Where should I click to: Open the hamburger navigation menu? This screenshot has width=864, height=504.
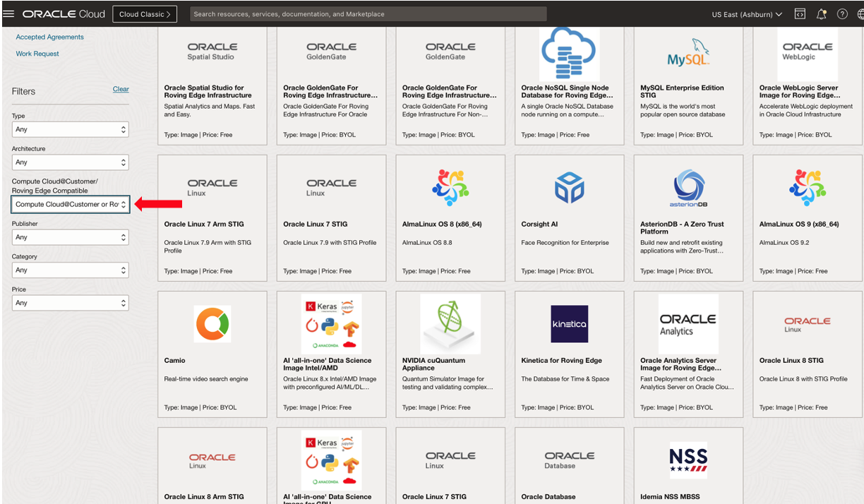[x=9, y=13]
